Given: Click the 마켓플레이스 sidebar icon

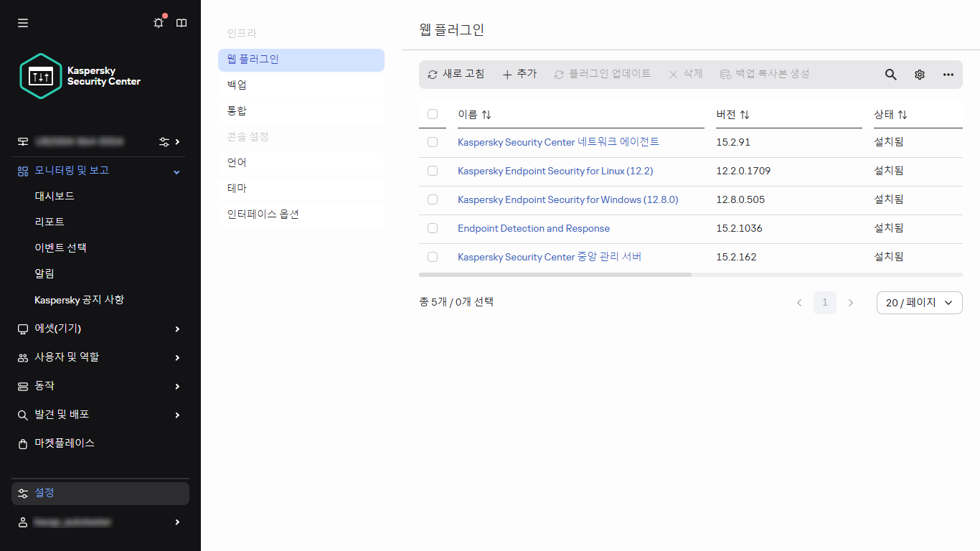Looking at the screenshot, I should [x=22, y=443].
